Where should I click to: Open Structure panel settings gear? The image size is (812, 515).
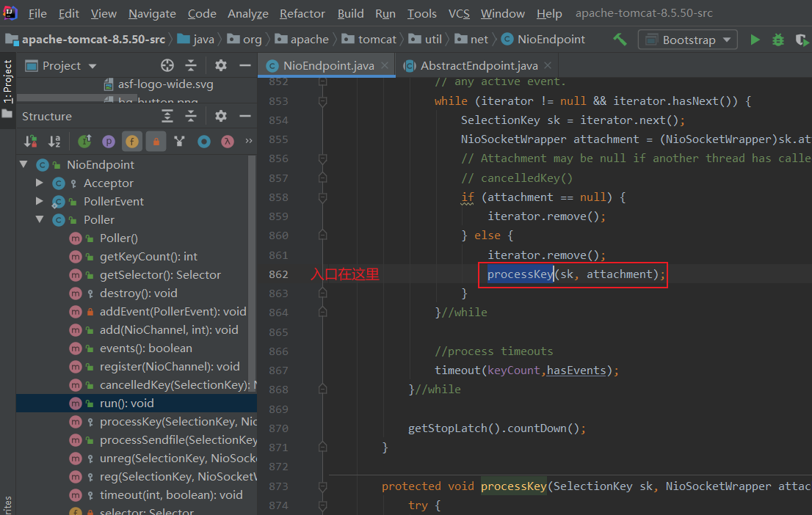[220, 116]
